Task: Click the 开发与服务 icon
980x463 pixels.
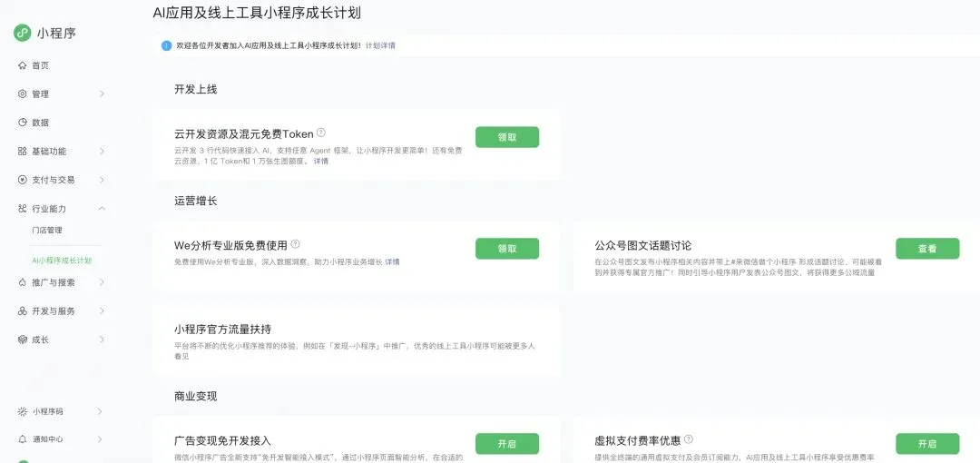Action: point(23,311)
